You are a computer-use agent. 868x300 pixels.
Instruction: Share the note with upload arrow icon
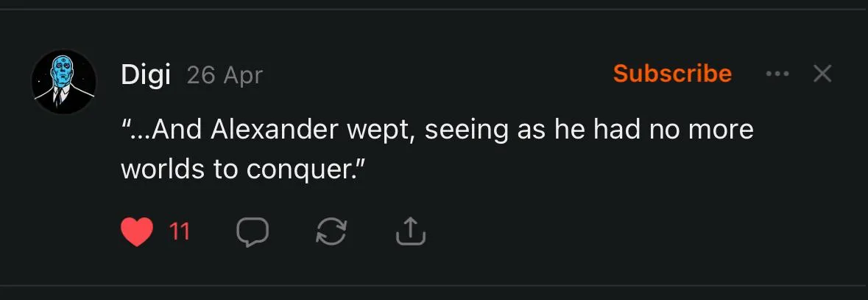pyautogui.click(x=411, y=231)
